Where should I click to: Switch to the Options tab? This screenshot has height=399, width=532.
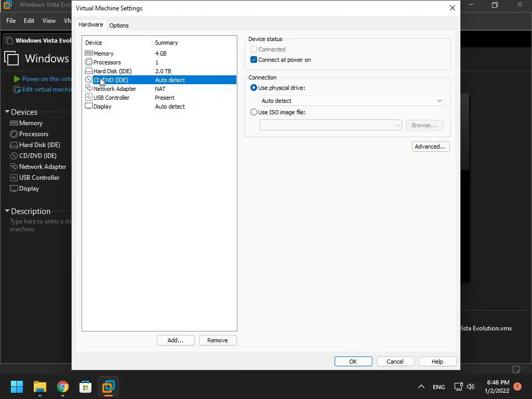119,25
